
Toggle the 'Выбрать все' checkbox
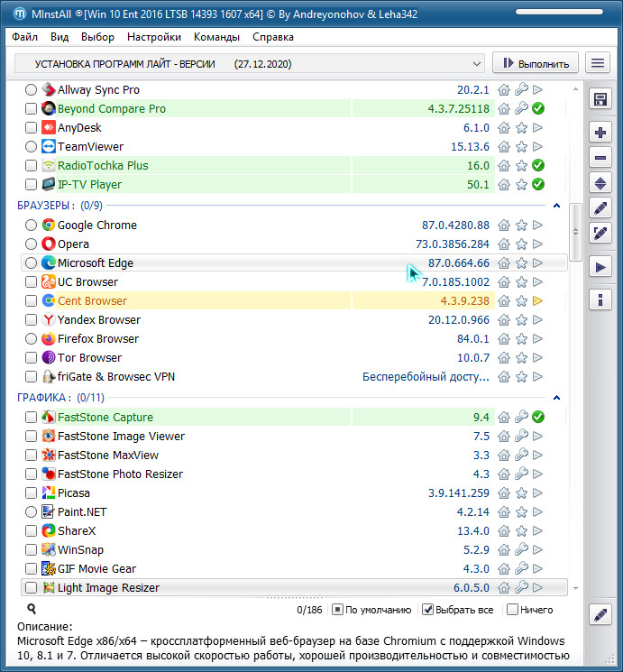pos(427,610)
